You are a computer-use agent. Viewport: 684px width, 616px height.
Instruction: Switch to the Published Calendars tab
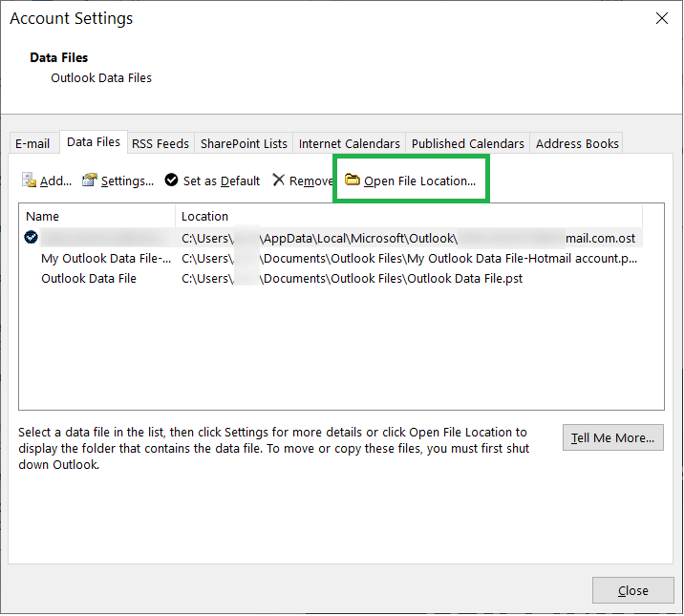point(468,143)
